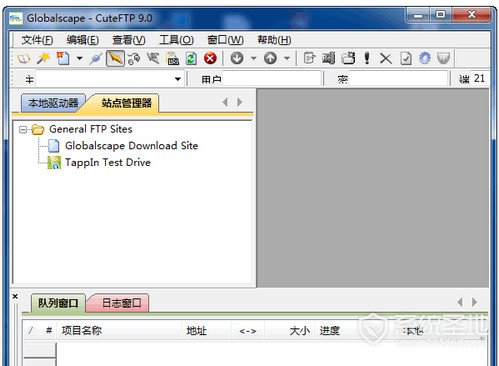
Task: Open the 文件(F) menu
Action: (x=37, y=40)
